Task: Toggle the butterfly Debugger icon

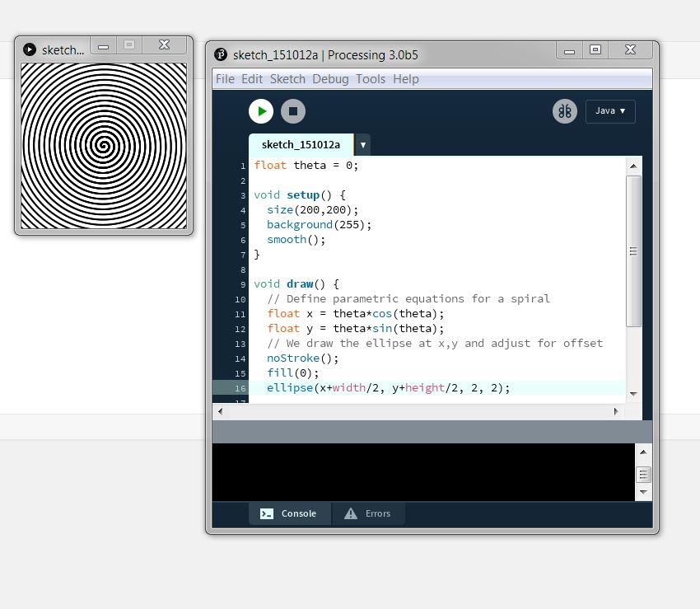Action: [x=564, y=111]
